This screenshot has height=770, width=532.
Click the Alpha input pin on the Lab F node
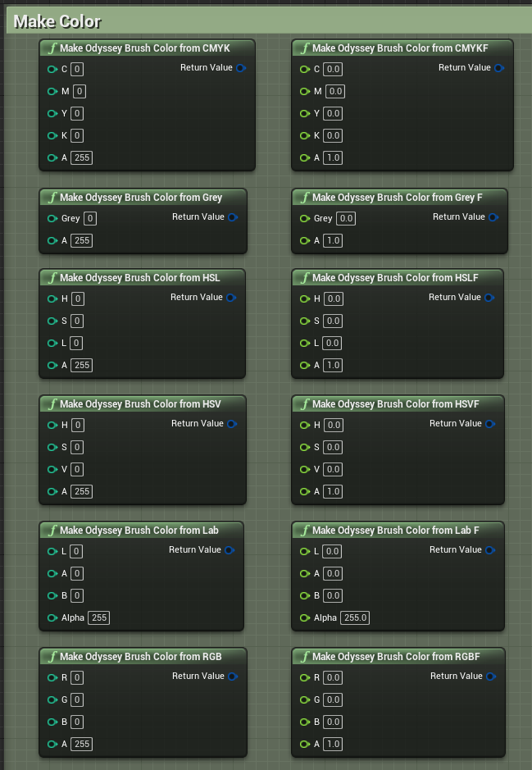click(x=305, y=617)
